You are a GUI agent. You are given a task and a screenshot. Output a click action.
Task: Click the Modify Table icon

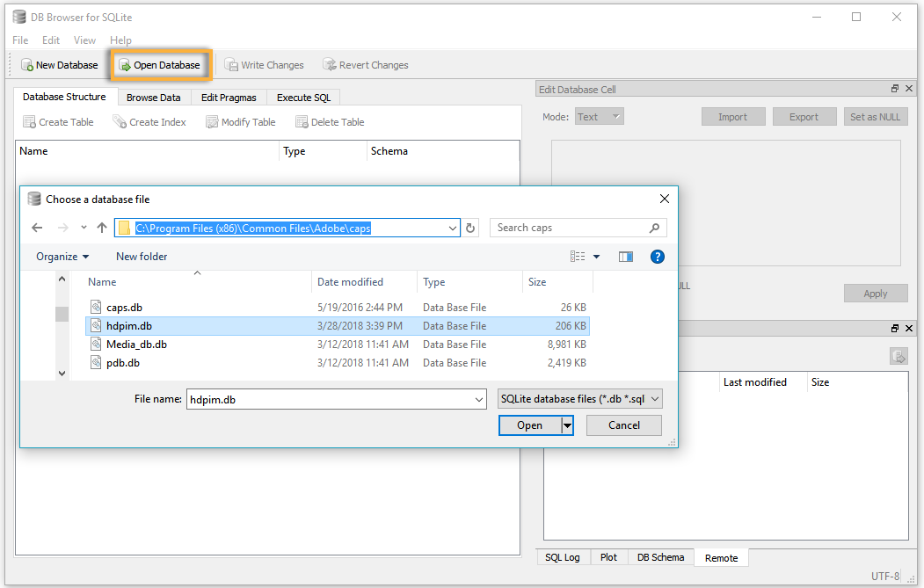(x=240, y=121)
